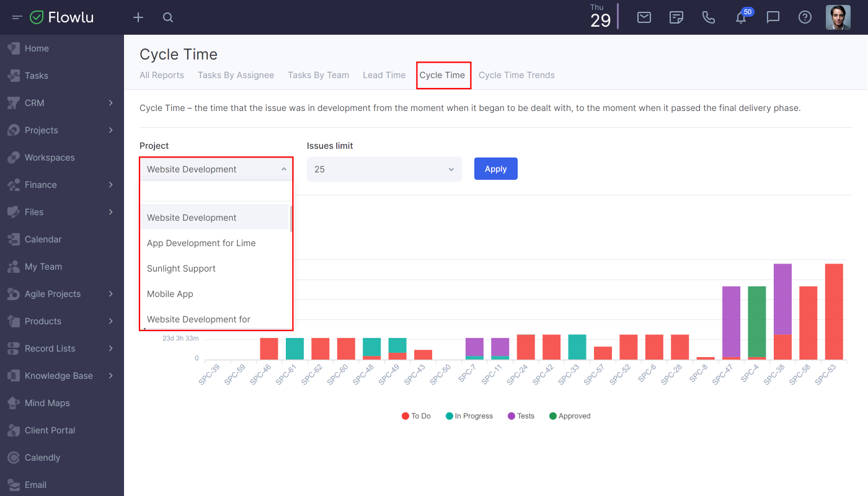The width and height of the screenshot is (868, 496).
Task: Expand the Products submenu chevron
Action: (x=111, y=321)
